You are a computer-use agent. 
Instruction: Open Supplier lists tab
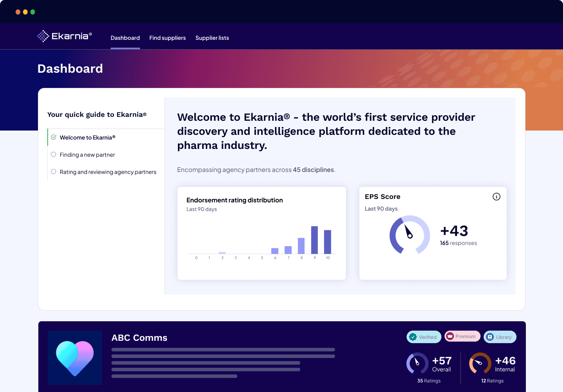pyautogui.click(x=212, y=38)
